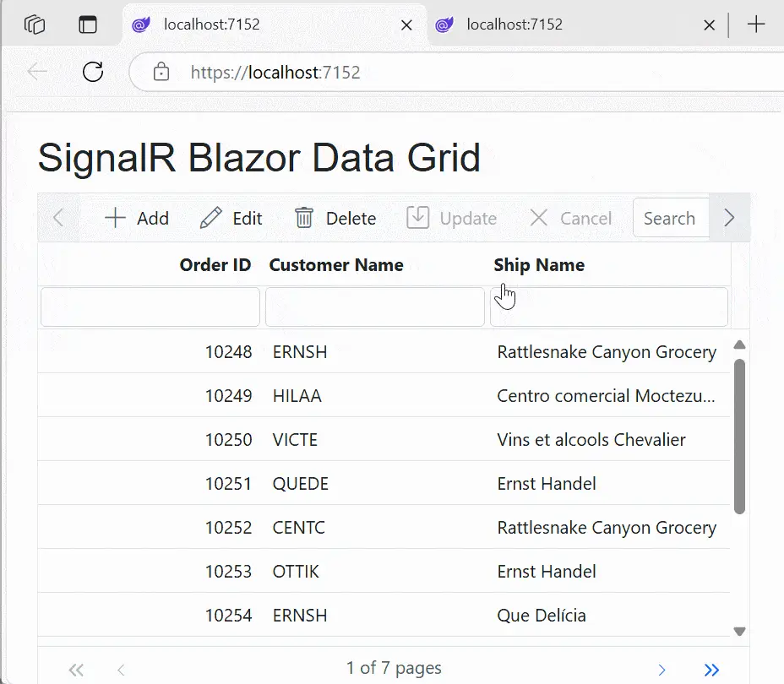Image resolution: width=784 pixels, height=684 pixels.
Task: Click the Add record plus icon
Action: tap(113, 218)
